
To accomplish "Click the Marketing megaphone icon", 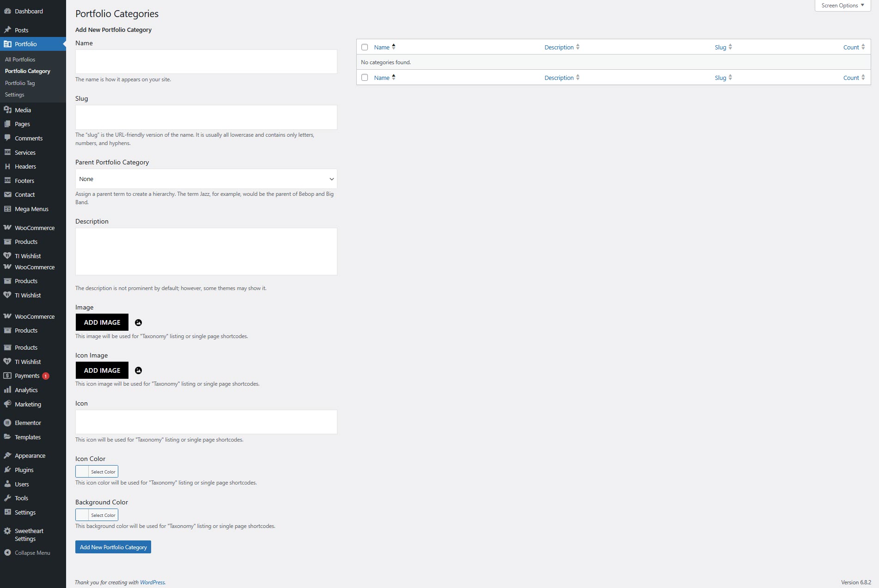I will pyautogui.click(x=7, y=404).
